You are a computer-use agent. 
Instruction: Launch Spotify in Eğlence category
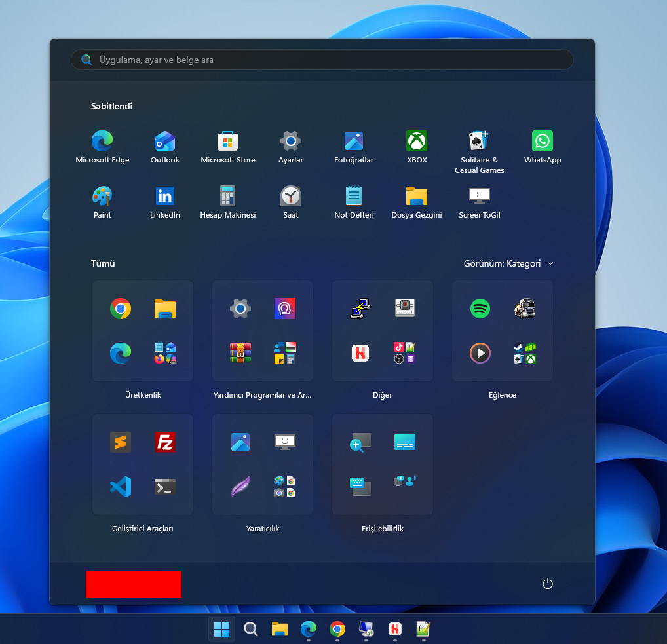pyautogui.click(x=480, y=309)
